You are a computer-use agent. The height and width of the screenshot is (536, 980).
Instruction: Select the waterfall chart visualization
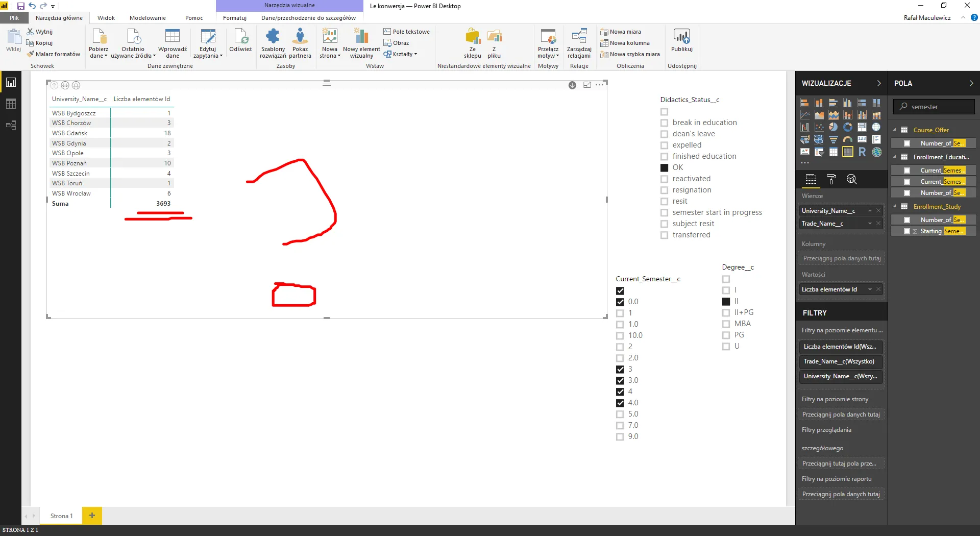click(x=805, y=128)
